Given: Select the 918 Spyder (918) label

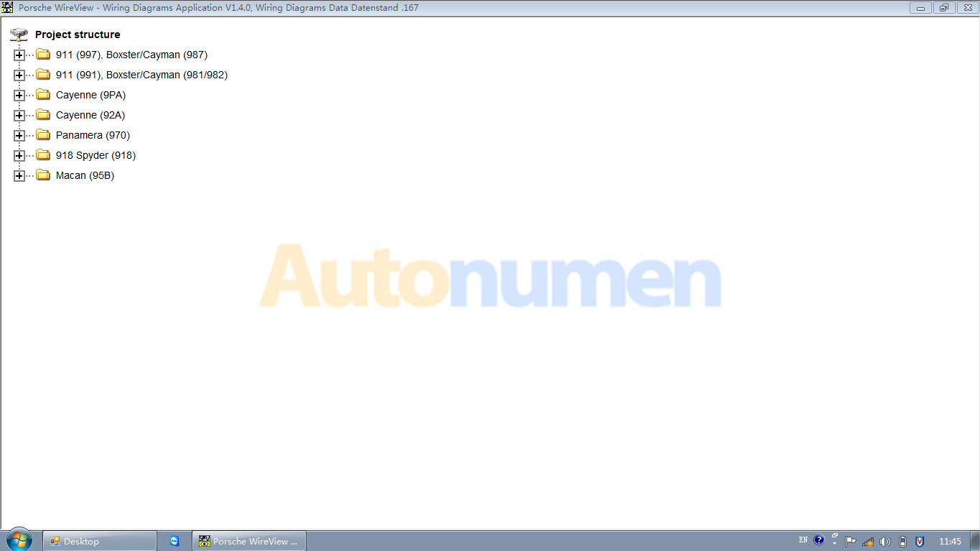Looking at the screenshot, I should coord(95,155).
